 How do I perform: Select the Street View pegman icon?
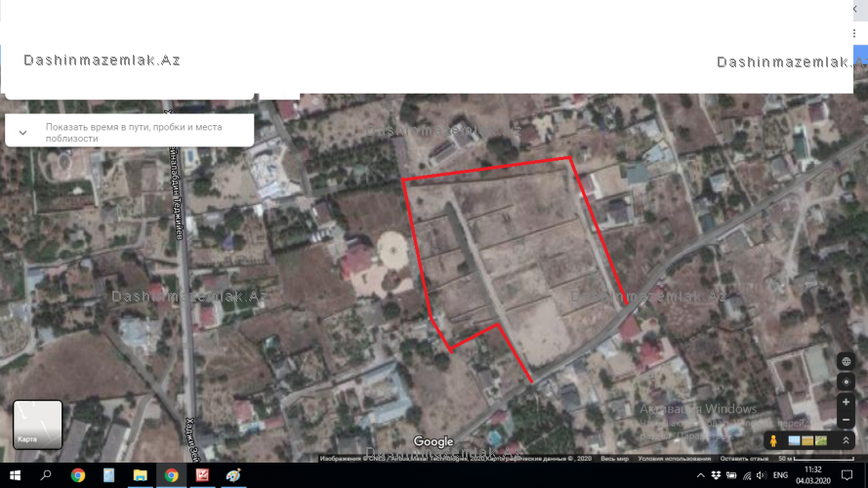773,441
